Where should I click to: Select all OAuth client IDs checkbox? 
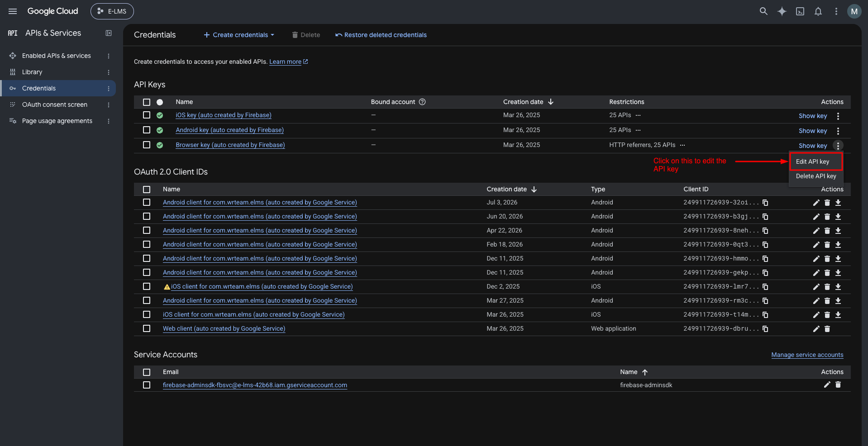147,190
